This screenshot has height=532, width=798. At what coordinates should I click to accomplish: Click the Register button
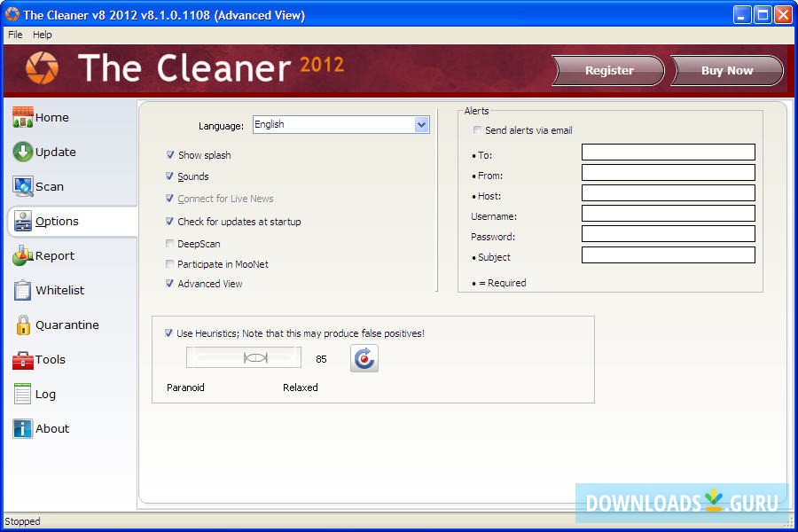tap(608, 70)
